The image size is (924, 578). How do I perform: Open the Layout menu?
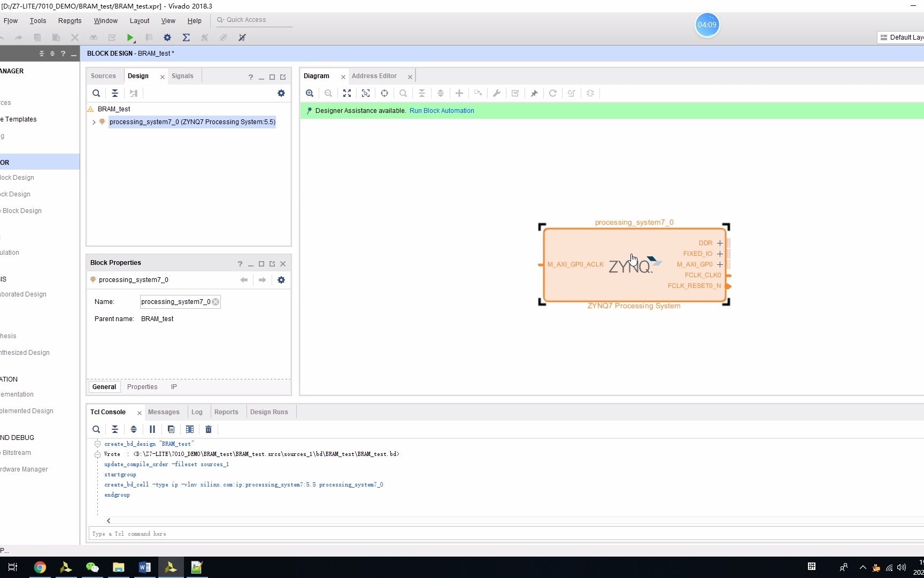click(140, 21)
